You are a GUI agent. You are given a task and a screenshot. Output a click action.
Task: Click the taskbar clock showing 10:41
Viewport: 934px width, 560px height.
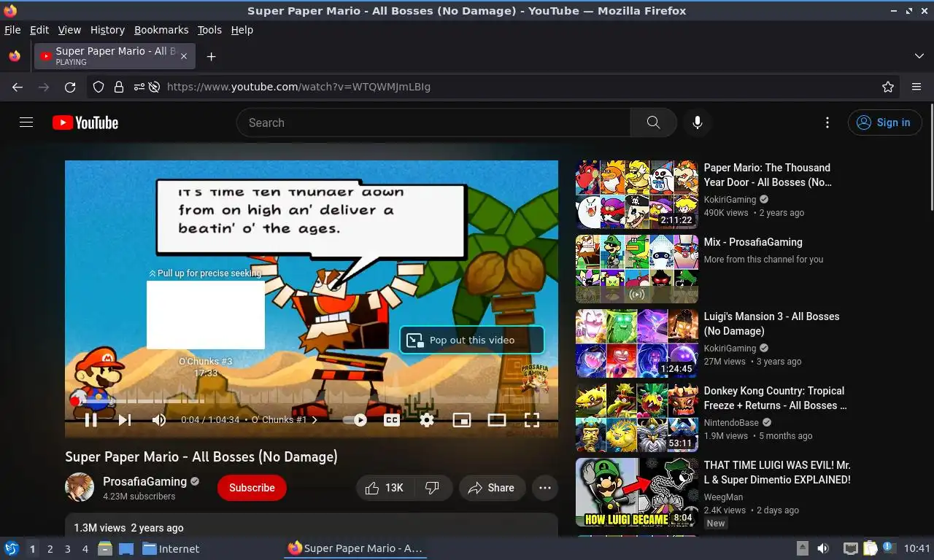coord(917,548)
